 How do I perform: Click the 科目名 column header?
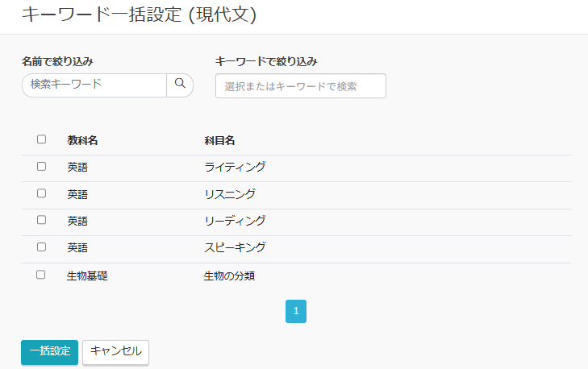pos(219,140)
